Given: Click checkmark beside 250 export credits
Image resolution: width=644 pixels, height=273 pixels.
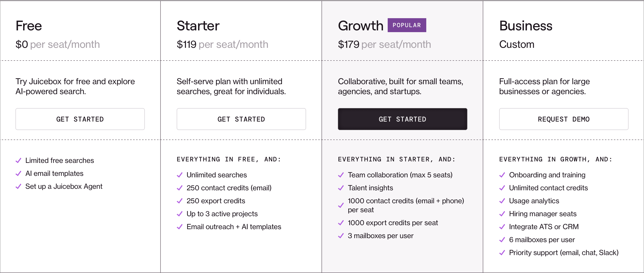Looking at the screenshot, I should 179,201.
